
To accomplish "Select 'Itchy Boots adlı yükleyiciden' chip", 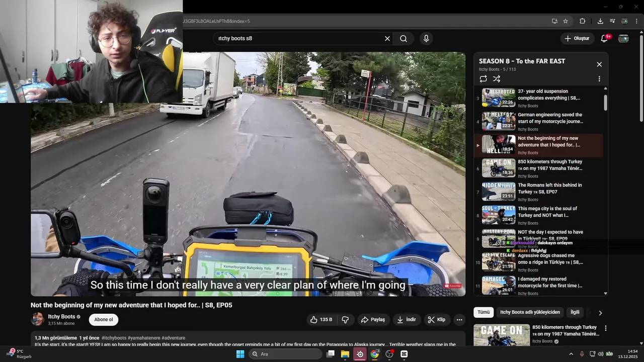I will 530,312.
